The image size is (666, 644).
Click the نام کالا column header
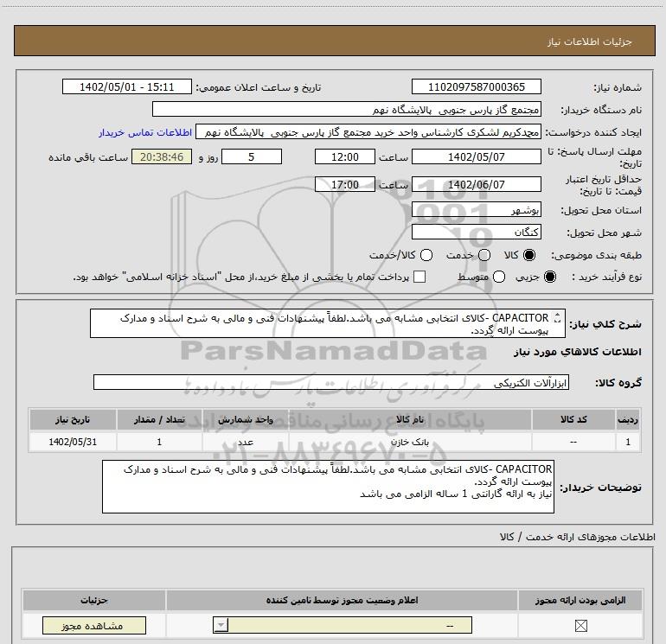point(410,419)
